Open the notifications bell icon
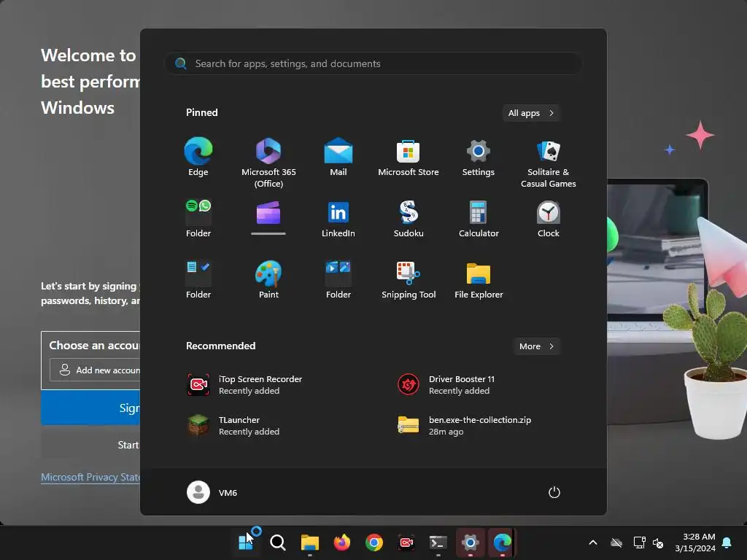The height and width of the screenshot is (560, 747). click(x=727, y=542)
